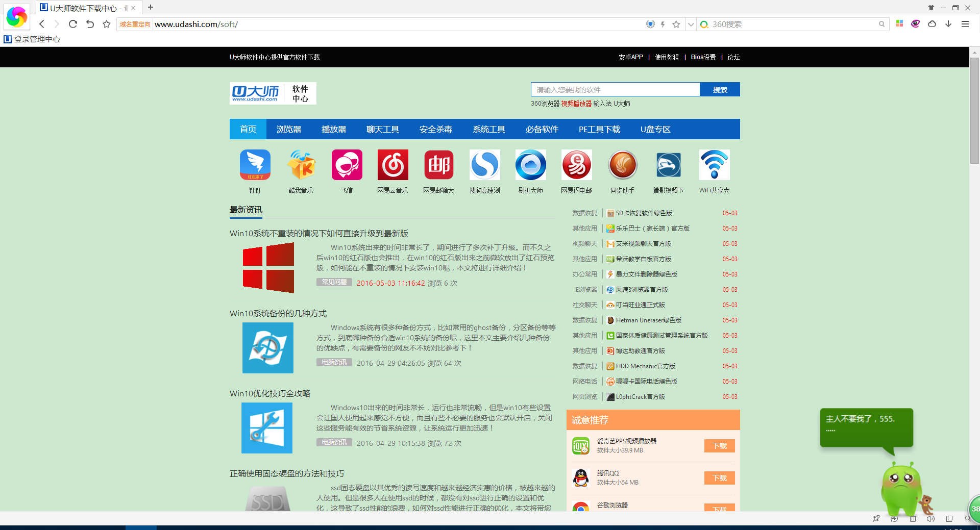Click the browser back arrow
Viewport: 980px width, 530px height.
[42, 24]
